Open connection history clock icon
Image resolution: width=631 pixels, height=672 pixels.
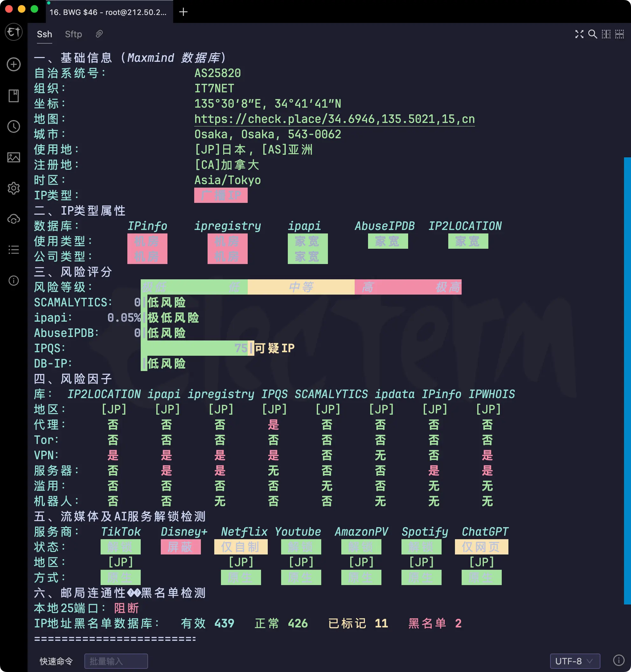coord(13,126)
